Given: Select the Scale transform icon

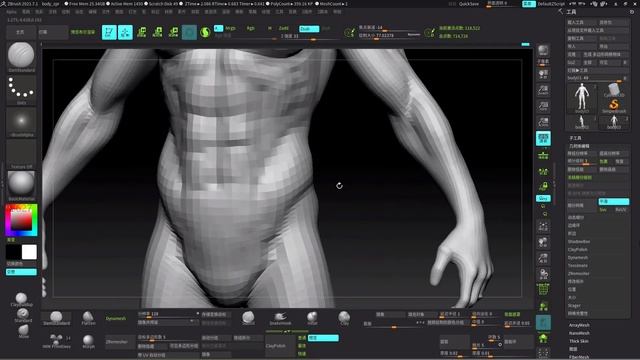Looking at the screenshot, I should [x=158, y=32].
